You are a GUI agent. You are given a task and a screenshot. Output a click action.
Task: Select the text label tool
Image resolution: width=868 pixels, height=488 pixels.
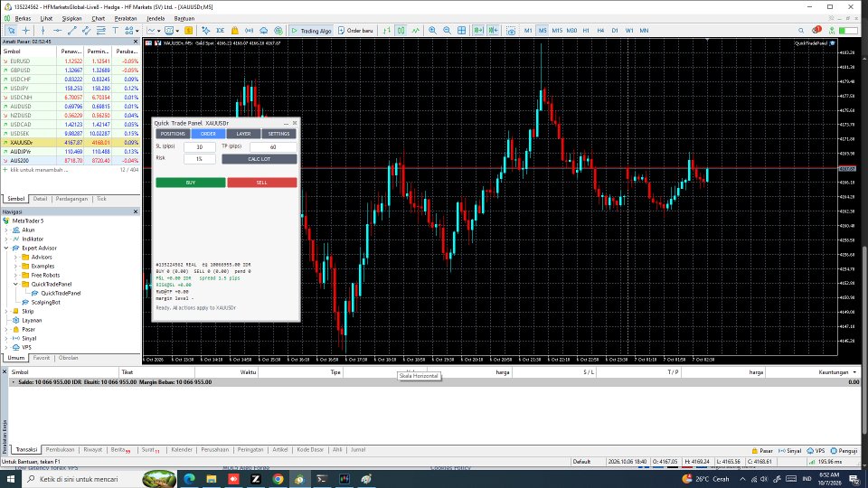[115, 31]
